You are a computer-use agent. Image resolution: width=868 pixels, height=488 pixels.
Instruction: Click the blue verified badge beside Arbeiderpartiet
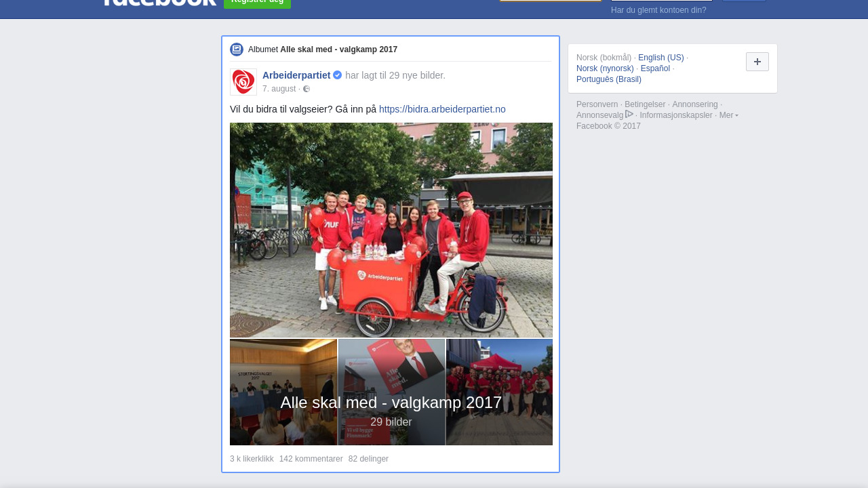pyautogui.click(x=338, y=75)
